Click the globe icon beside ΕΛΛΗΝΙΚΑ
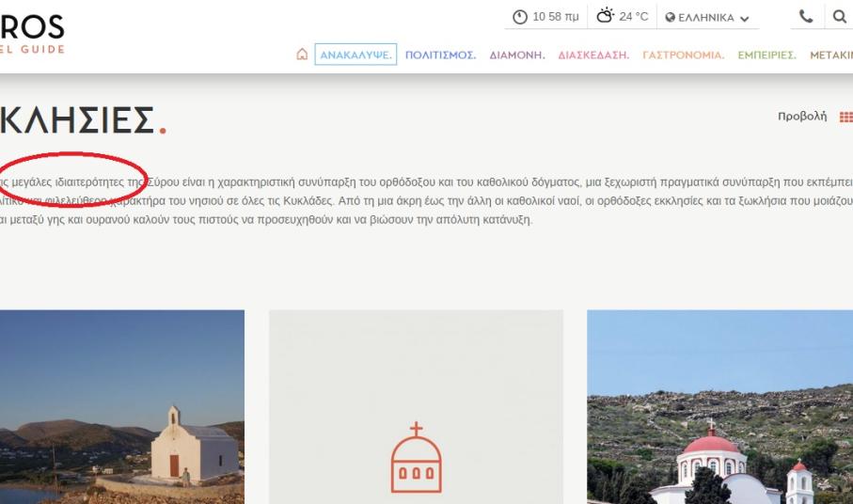Image resolution: width=853 pixels, height=504 pixels. click(x=671, y=19)
